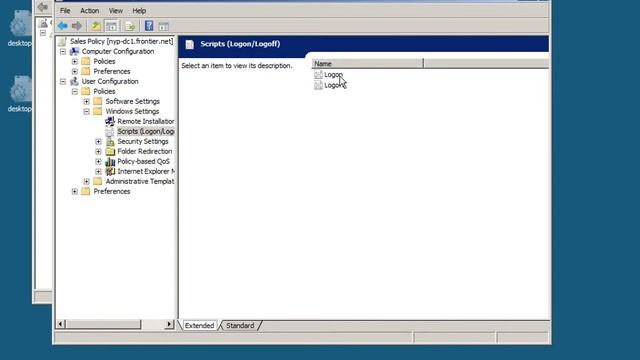
Task: Open the View menu
Action: pyautogui.click(x=116, y=11)
